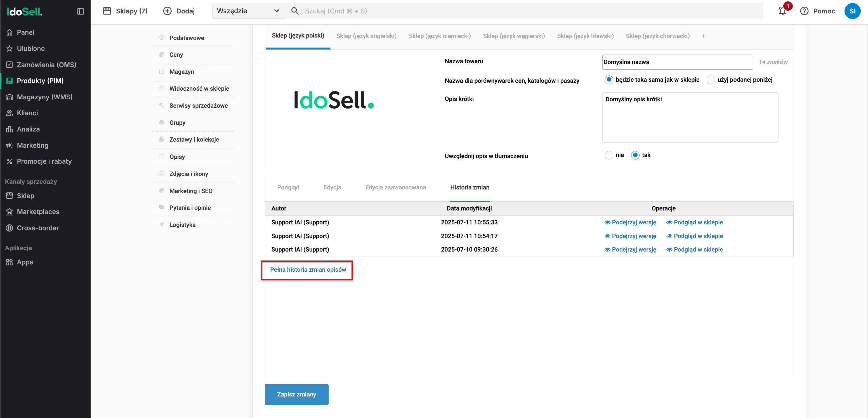The height and width of the screenshot is (418, 868).
Task: Open the Edycja zaawansowana tab
Action: tap(395, 187)
